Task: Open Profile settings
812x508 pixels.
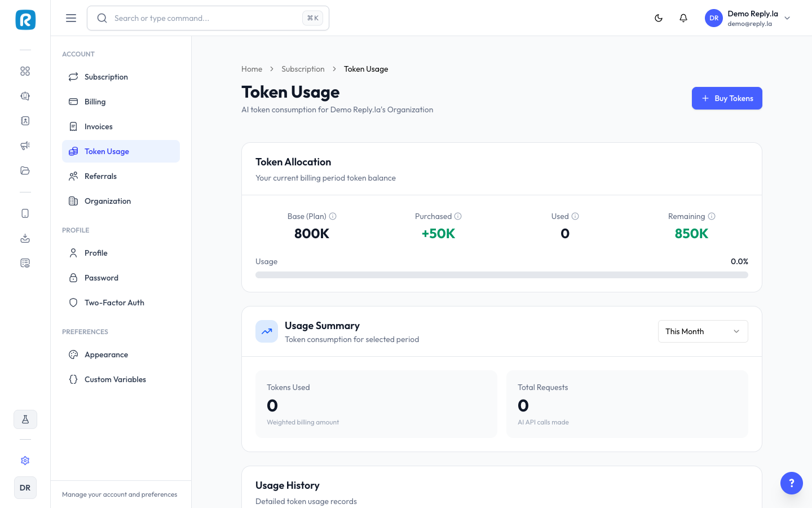Action: (121, 253)
